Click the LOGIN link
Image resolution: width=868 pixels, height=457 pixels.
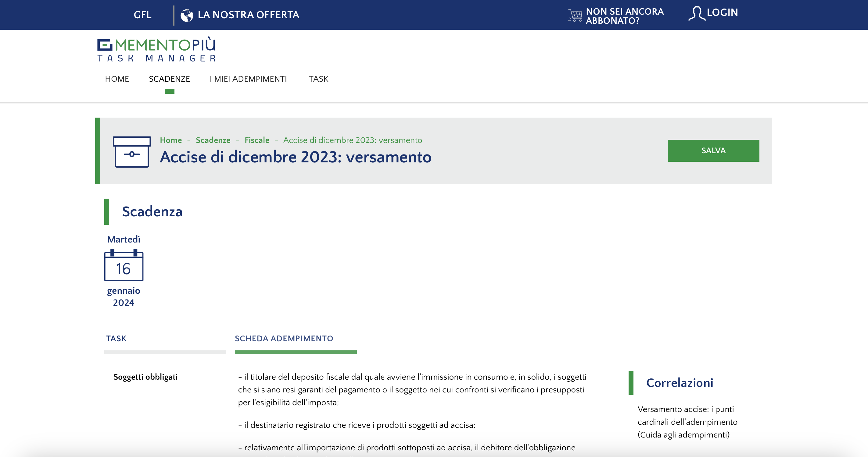[x=722, y=12]
